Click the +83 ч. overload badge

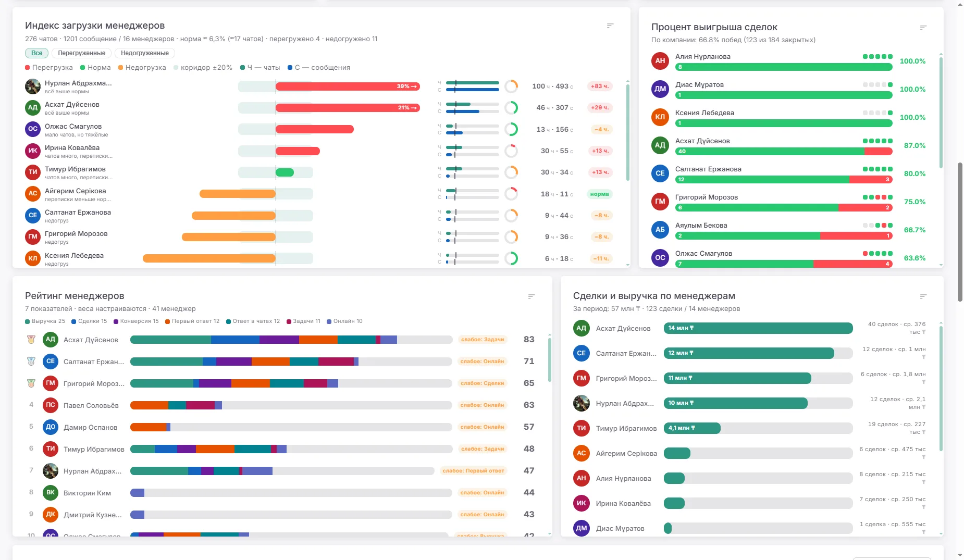(x=600, y=86)
